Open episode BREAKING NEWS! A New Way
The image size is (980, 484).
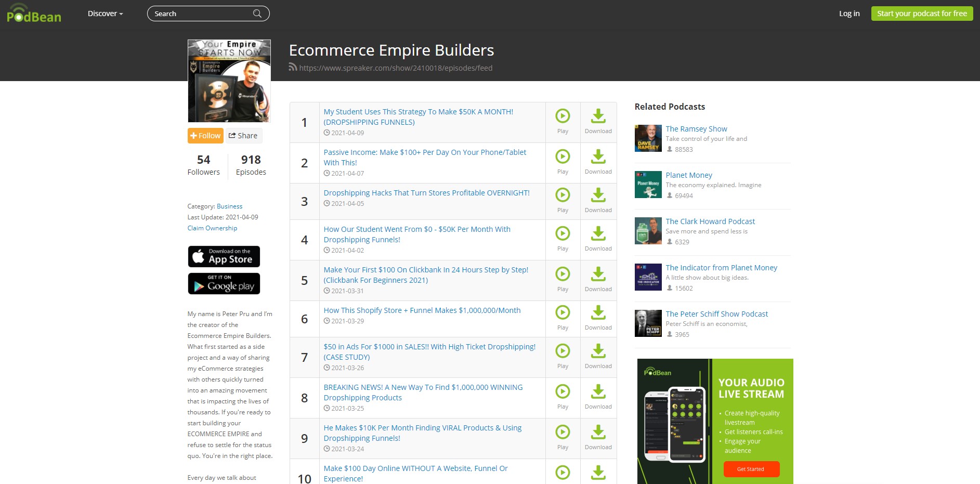tap(423, 393)
